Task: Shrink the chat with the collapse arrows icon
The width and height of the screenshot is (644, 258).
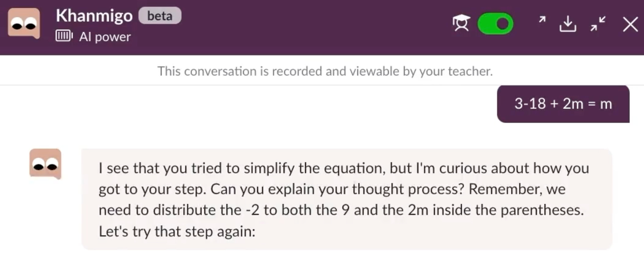Action: (598, 24)
